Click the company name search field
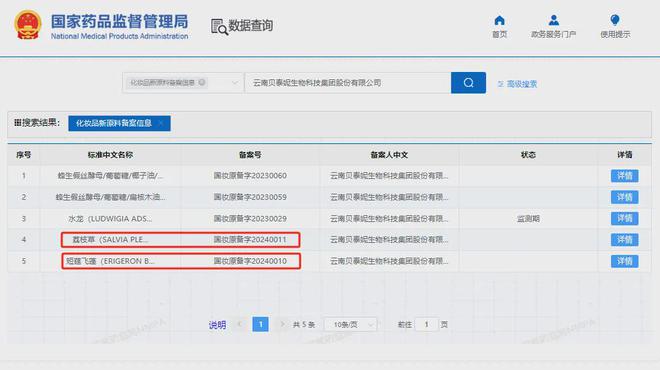This screenshot has width=660, height=370. coord(348,83)
